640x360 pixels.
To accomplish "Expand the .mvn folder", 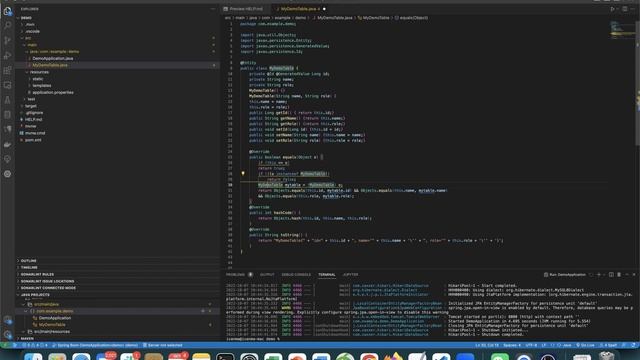I will [29, 24].
